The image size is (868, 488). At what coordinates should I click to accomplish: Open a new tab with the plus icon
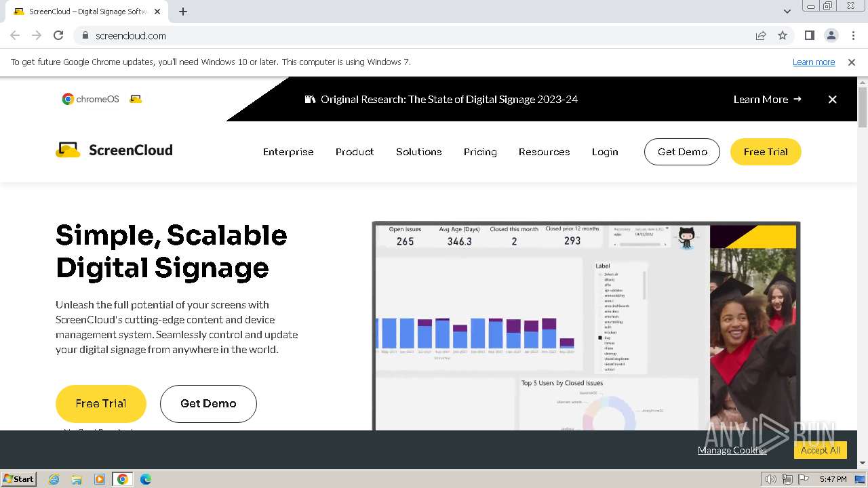click(183, 12)
